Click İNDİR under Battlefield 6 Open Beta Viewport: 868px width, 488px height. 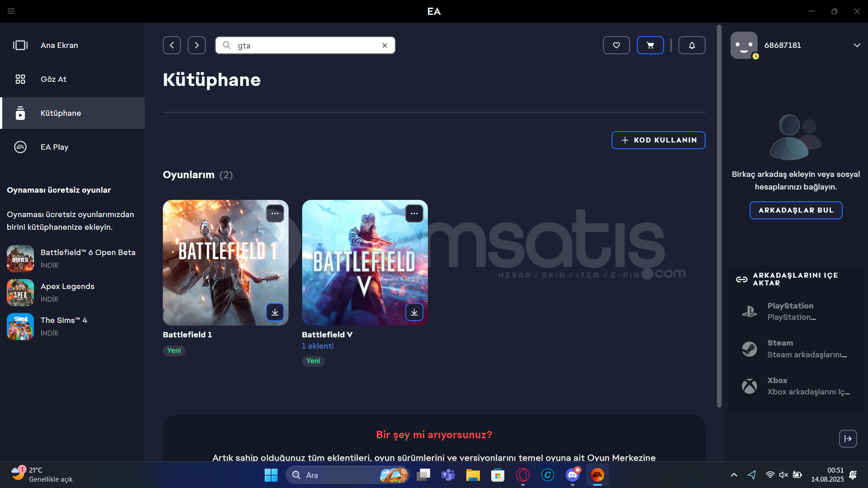point(49,265)
